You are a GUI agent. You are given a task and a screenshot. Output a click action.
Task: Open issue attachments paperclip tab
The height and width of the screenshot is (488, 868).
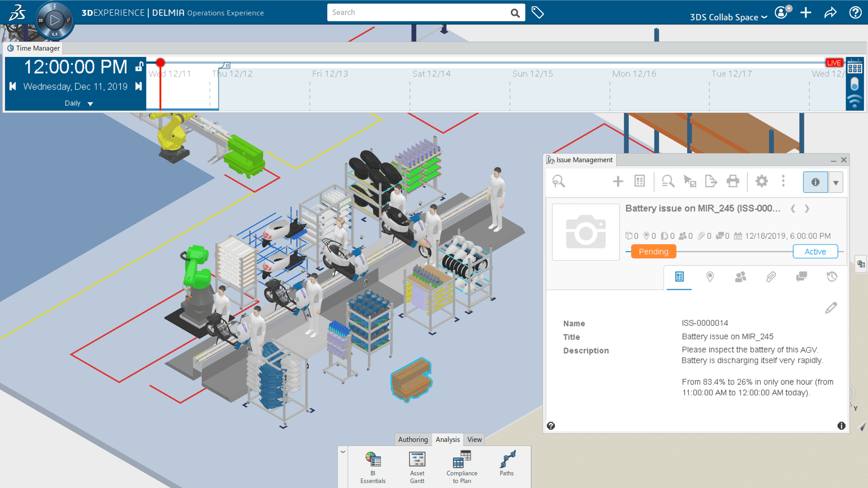click(x=771, y=277)
